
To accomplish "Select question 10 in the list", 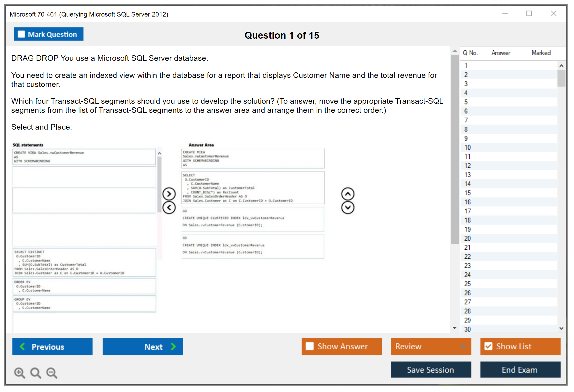I will (x=467, y=147).
